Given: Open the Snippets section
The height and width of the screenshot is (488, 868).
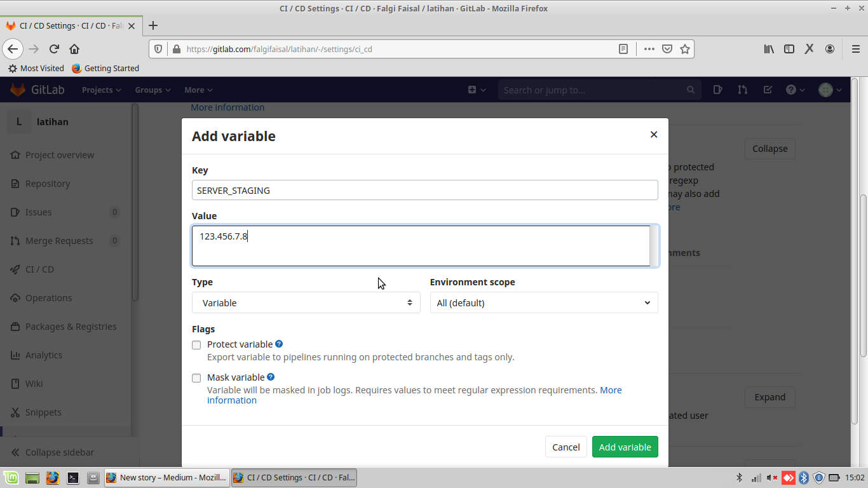Looking at the screenshot, I should tap(45, 412).
